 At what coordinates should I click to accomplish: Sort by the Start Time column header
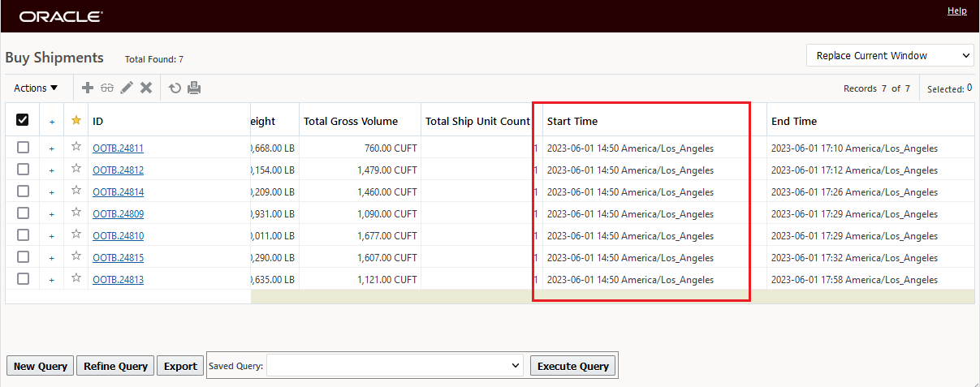572,121
